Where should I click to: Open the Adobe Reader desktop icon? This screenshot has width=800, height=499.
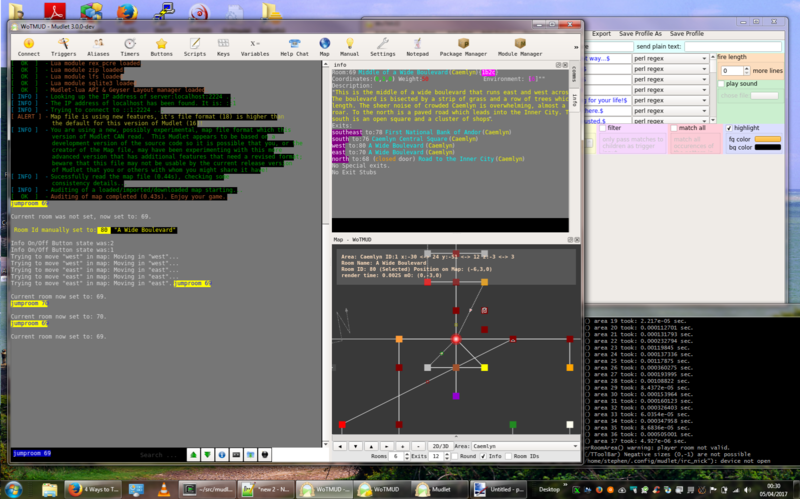(x=55, y=11)
